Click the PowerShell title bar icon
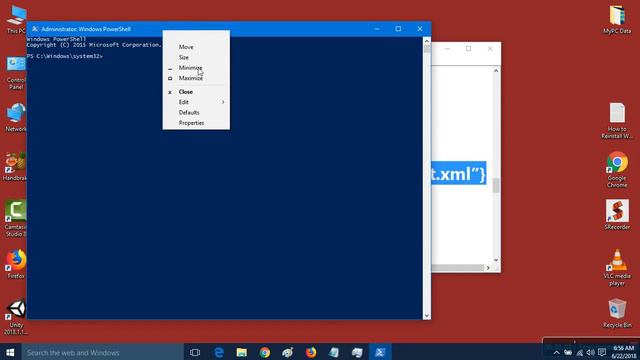The height and width of the screenshot is (360, 640). click(x=35, y=29)
